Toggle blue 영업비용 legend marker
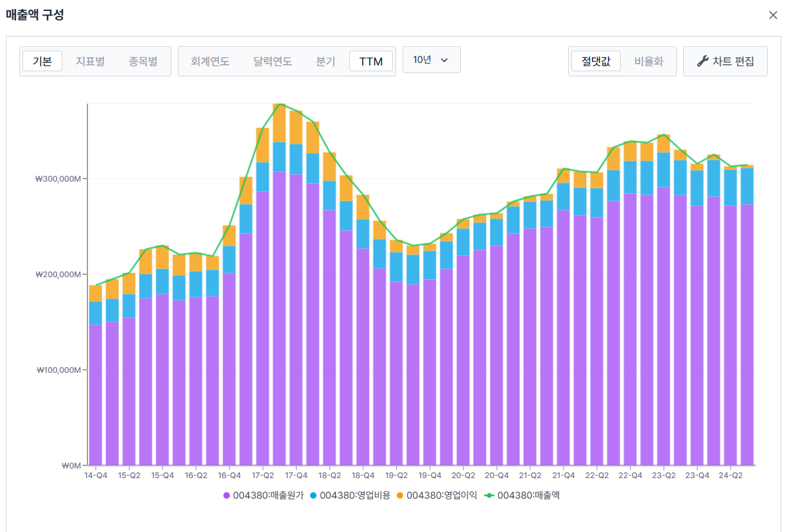The width and height of the screenshot is (789, 532). tap(313, 495)
